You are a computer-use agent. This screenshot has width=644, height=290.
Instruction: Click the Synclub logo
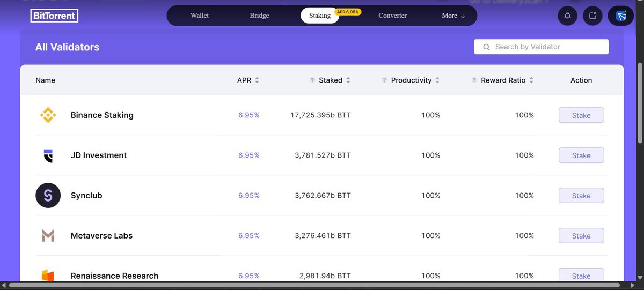tap(48, 196)
